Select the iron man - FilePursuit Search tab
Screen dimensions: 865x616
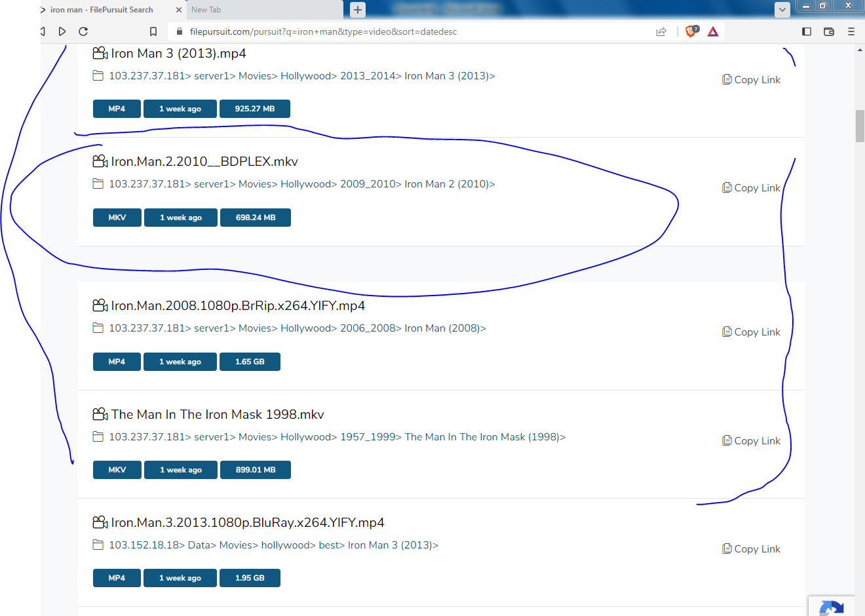(x=102, y=10)
